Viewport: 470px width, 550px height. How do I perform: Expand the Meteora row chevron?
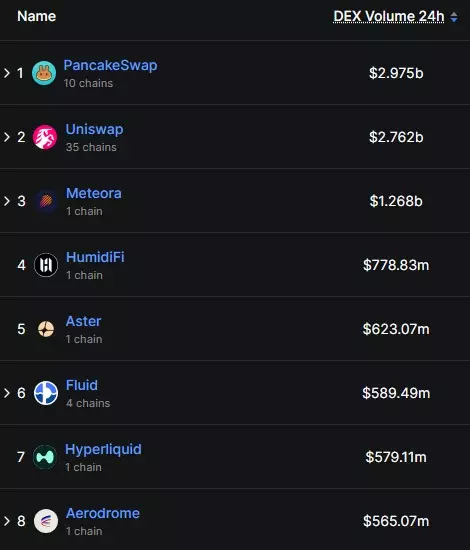tap(7, 201)
